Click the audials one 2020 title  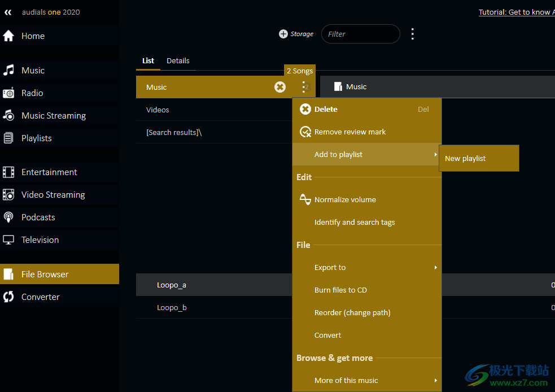coord(51,12)
